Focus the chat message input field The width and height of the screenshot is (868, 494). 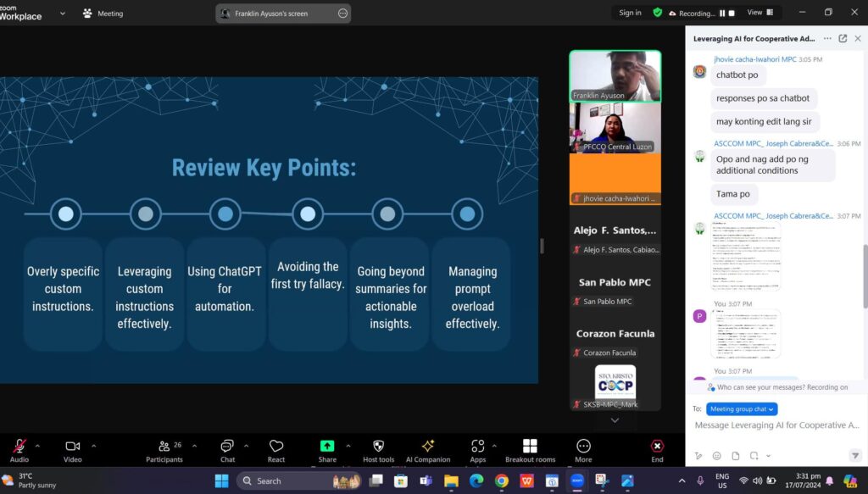pos(776,425)
